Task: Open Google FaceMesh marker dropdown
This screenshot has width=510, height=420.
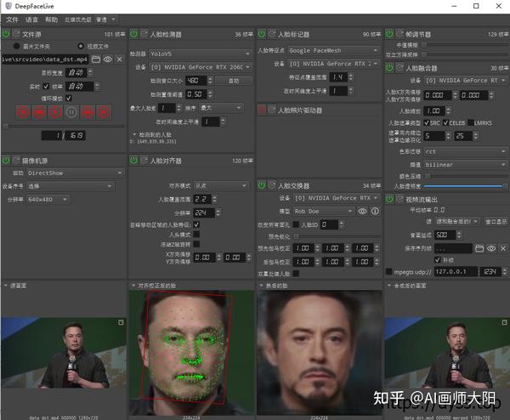Action: 333,50
